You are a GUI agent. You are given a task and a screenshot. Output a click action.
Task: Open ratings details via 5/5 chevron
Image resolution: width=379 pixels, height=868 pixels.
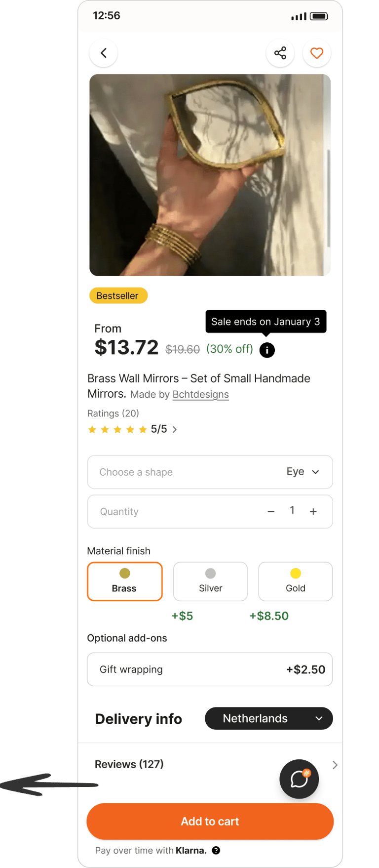[174, 429]
